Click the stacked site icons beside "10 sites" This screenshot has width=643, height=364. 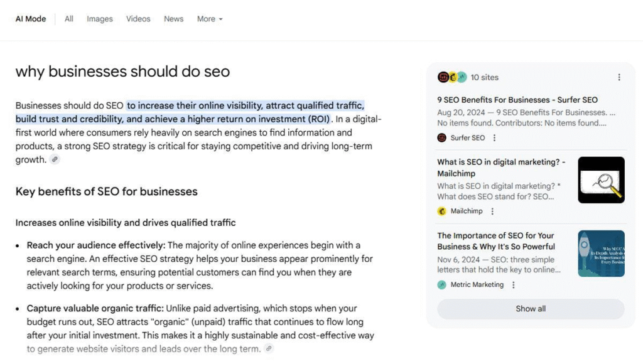point(452,77)
